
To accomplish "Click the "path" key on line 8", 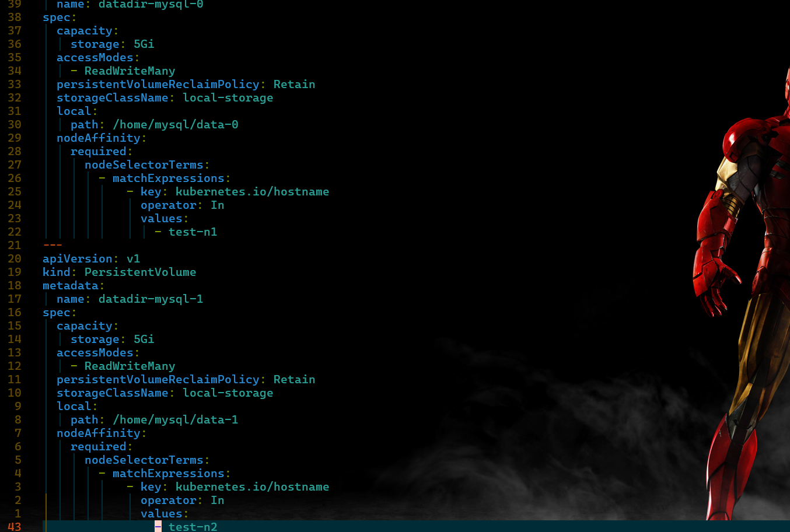I will pyautogui.click(x=85, y=419).
